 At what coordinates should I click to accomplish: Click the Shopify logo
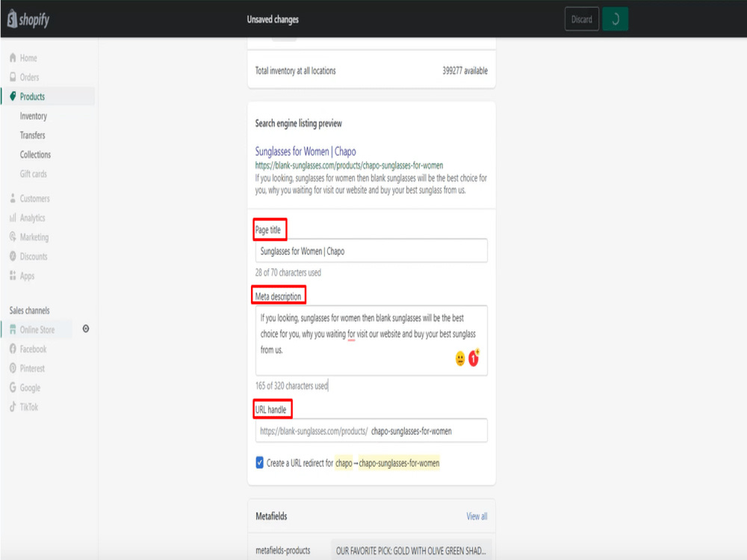[x=28, y=19]
